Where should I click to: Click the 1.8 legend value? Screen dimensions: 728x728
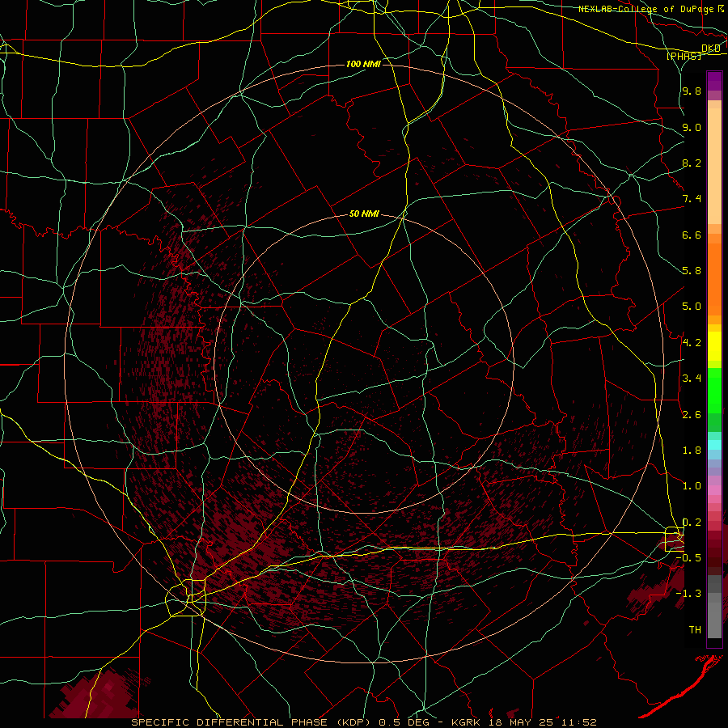tap(692, 451)
